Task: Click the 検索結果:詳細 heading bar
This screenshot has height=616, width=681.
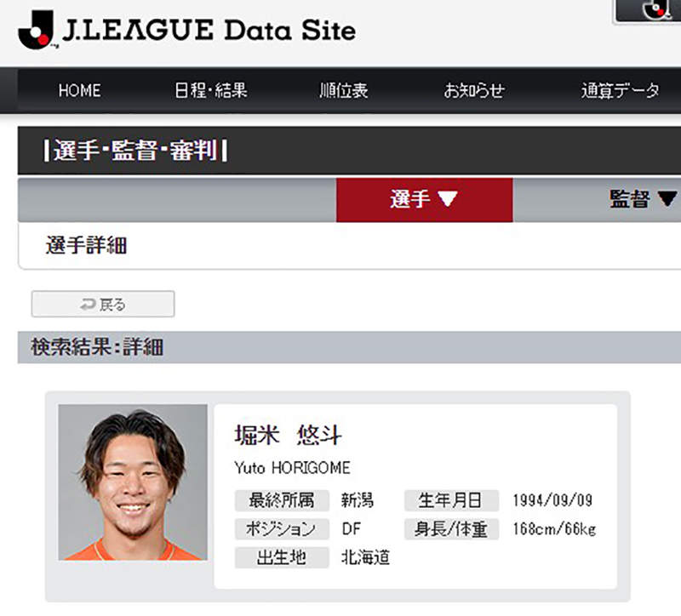Action: 97,347
